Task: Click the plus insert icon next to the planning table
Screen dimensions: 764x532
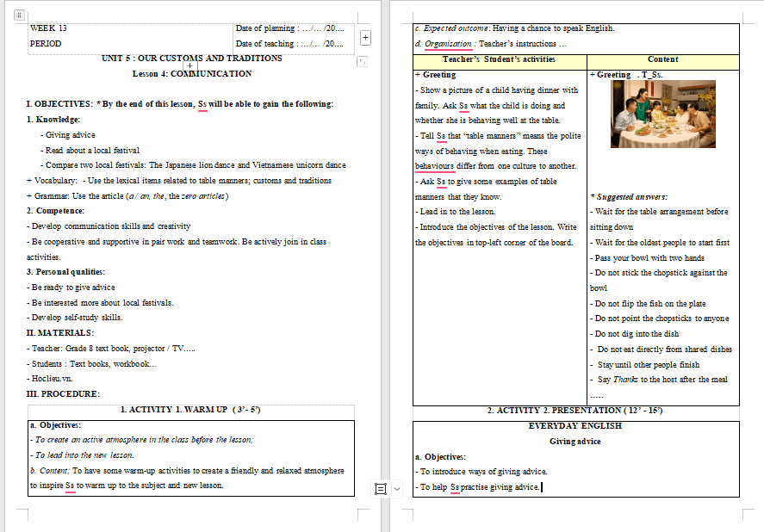Action: pyautogui.click(x=365, y=37)
